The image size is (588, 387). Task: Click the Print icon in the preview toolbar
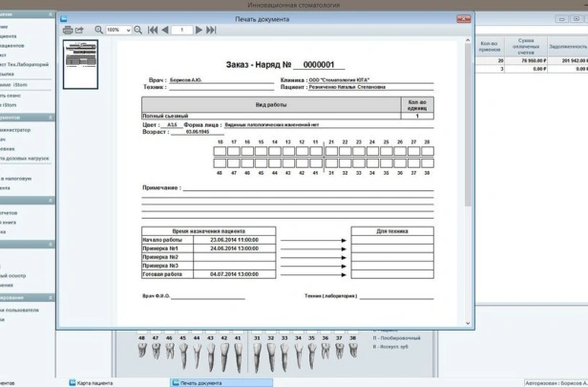point(68,31)
